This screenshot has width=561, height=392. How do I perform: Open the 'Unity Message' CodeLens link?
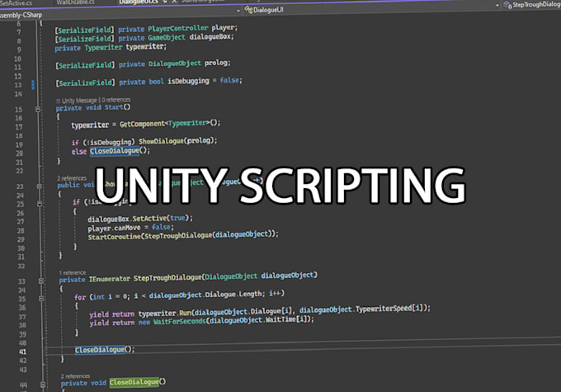coord(79,101)
